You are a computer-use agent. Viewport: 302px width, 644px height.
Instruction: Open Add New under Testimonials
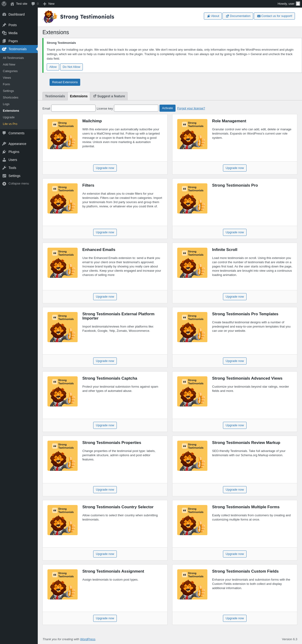point(9,65)
